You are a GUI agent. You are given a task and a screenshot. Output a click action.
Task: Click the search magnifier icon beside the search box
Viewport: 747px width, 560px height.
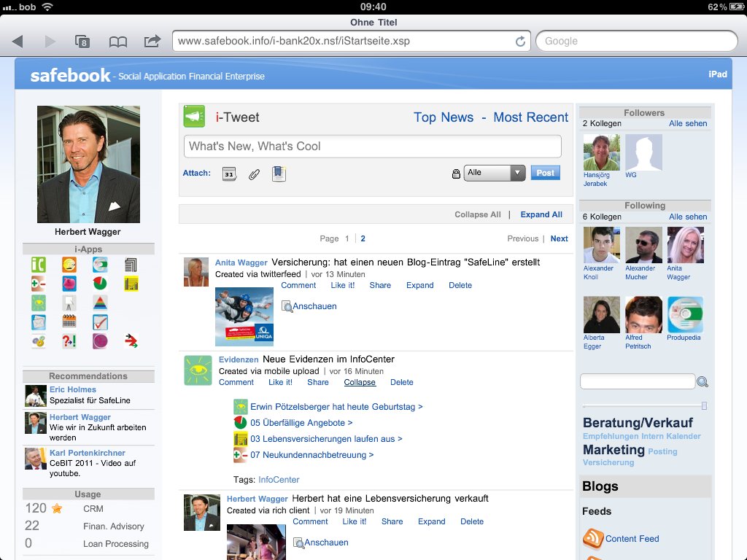pyautogui.click(x=703, y=381)
